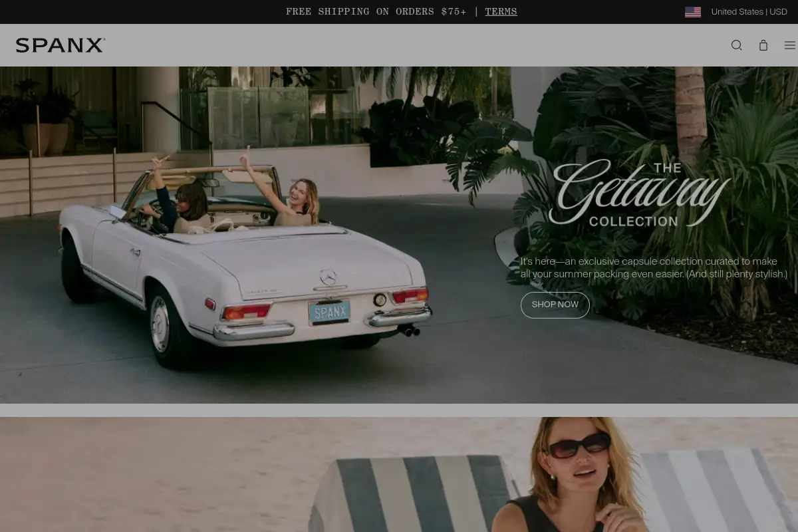Viewport: 798px width, 532px height.
Task: Click the 'It's here—an exclusive capsule collection' description
Action: pyautogui.click(x=654, y=267)
